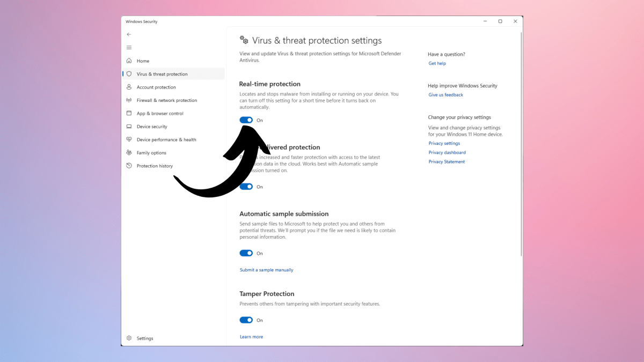Click Submit a sample manually link
Viewport: 644px width, 362px height.
(266, 270)
